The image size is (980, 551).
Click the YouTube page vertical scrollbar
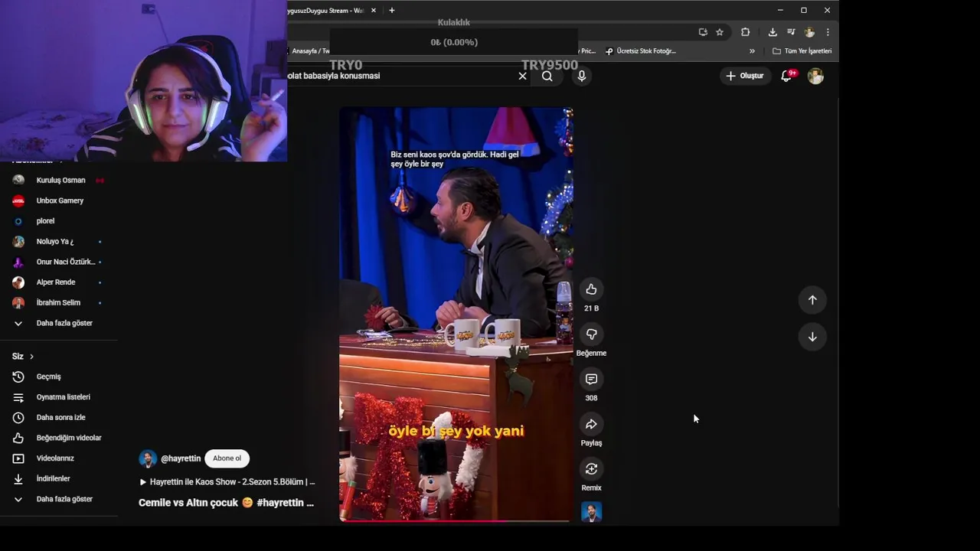[x=838, y=302]
